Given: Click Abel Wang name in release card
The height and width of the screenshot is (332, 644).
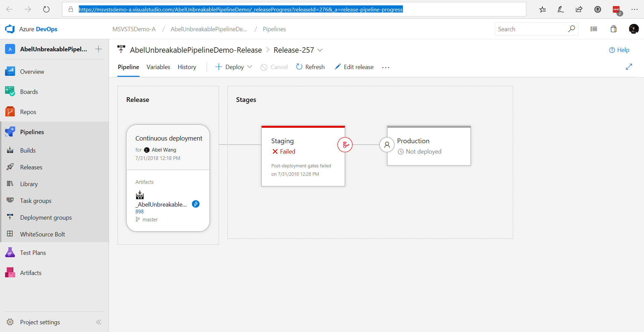Looking at the screenshot, I should point(164,150).
